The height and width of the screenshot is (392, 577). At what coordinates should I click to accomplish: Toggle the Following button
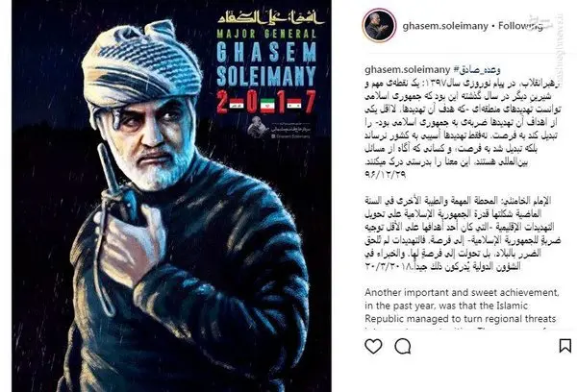(x=520, y=26)
